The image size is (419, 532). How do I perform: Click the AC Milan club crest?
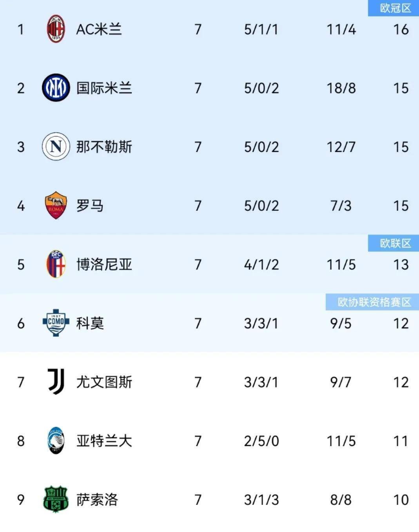[x=56, y=29]
